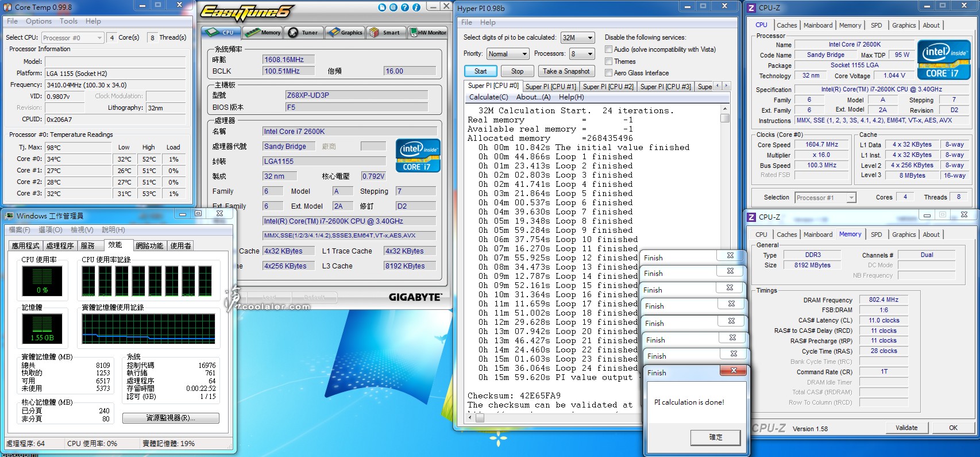The height and width of the screenshot is (457, 980).
Task: Switch to Super PI [CPU #2] tab
Action: (608, 87)
